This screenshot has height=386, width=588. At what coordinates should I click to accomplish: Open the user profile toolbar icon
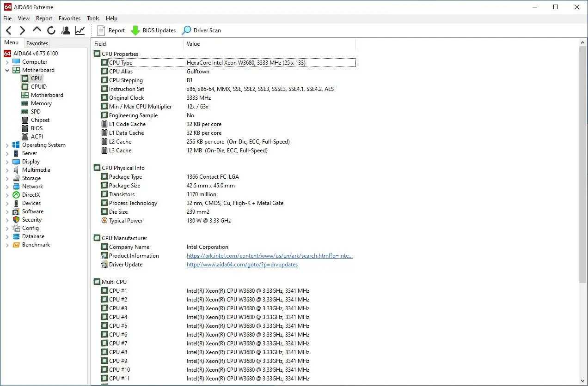[x=66, y=30]
